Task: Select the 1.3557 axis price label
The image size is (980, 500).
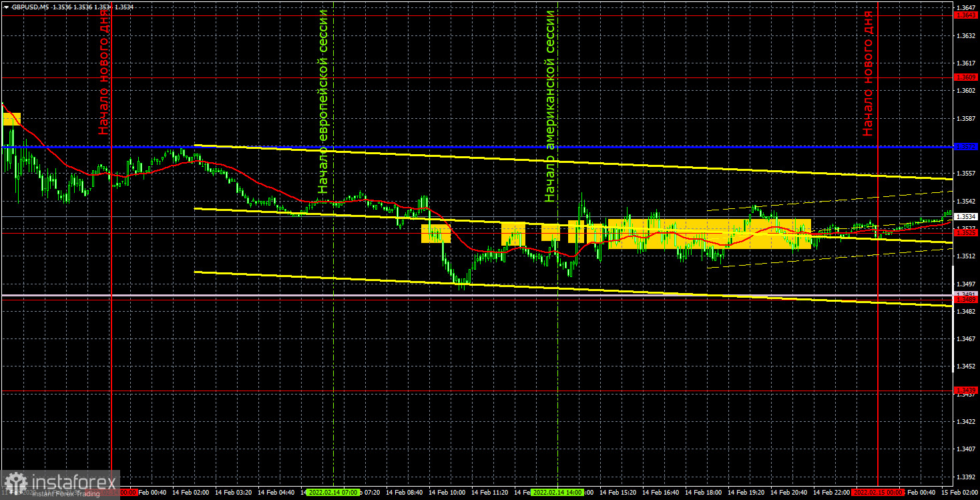Action: pos(965,173)
